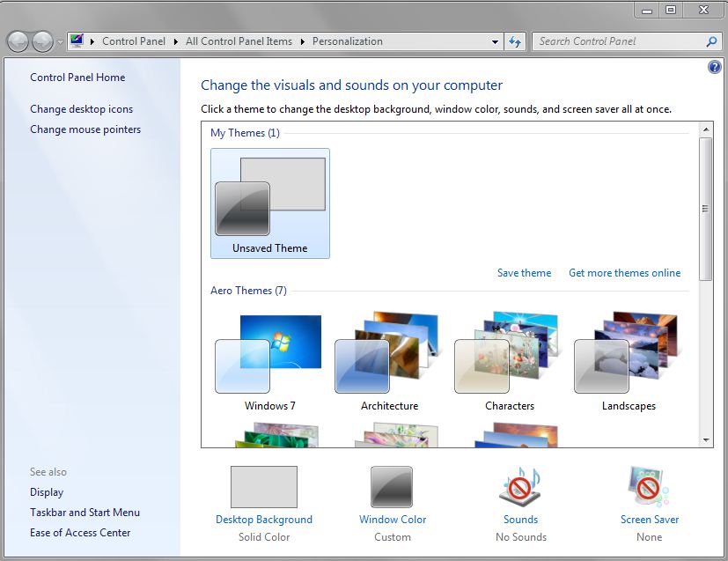Open the Sounds link
The image size is (728, 561).
click(521, 520)
